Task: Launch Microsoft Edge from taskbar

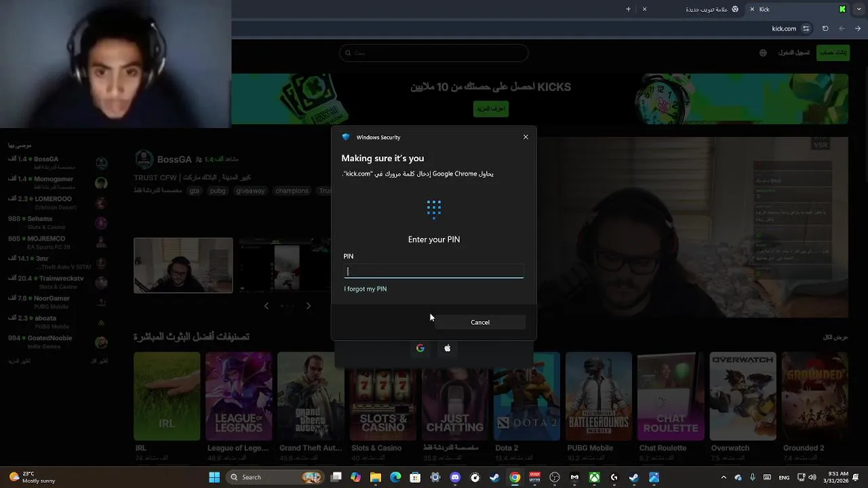Action: coord(395,477)
